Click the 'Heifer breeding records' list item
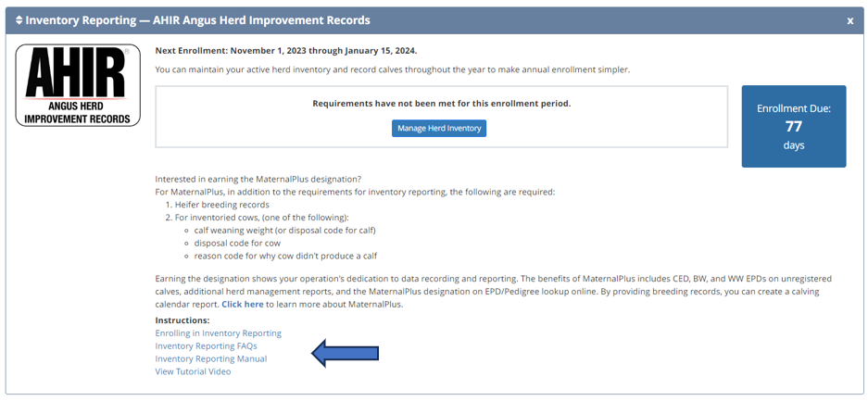This screenshot has height=401, width=868. click(x=222, y=204)
